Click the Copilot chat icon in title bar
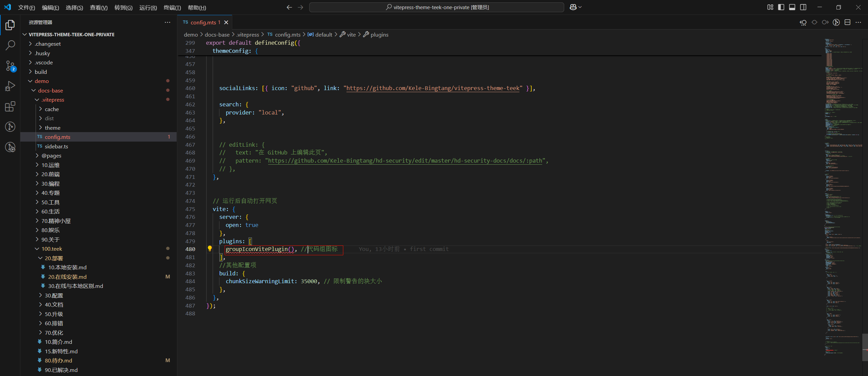 click(x=573, y=7)
